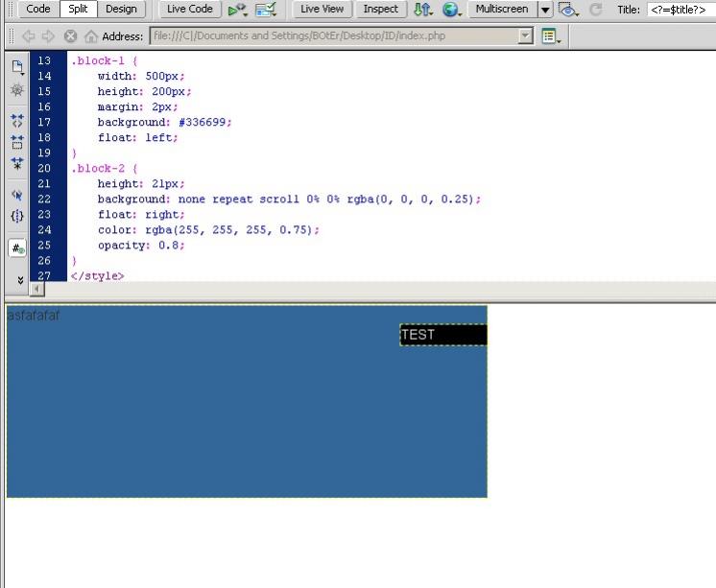This screenshot has height=588, width=716.
Task: Select the black TEST block in design view
Action: pyautogui.click(x=443, y=335)
